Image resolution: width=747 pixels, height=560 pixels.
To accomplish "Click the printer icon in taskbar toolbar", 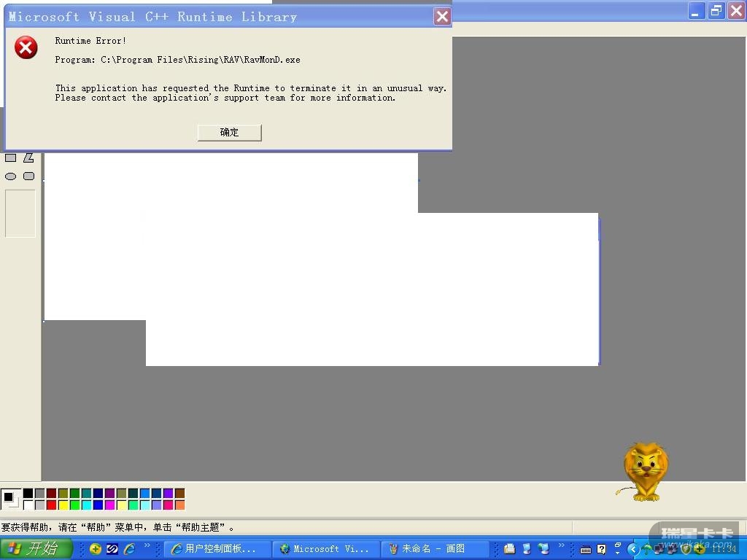I will [x=510, y=548].
